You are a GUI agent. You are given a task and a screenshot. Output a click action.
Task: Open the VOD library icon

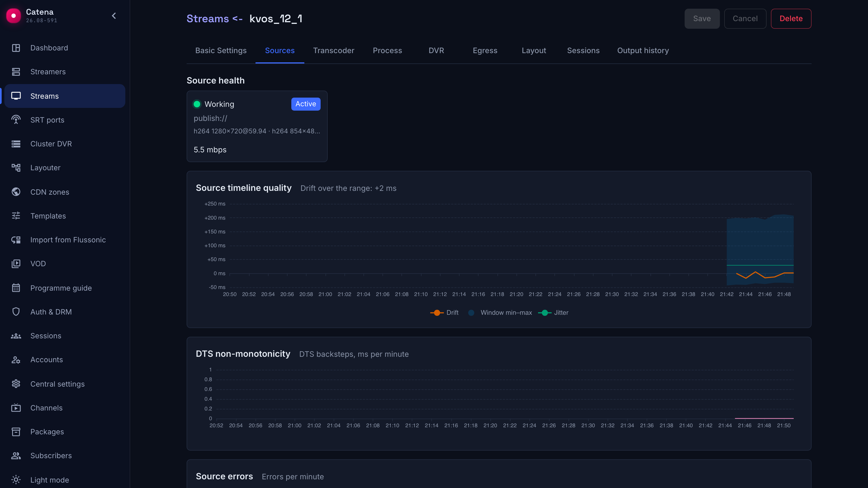(x=16, y=264)
